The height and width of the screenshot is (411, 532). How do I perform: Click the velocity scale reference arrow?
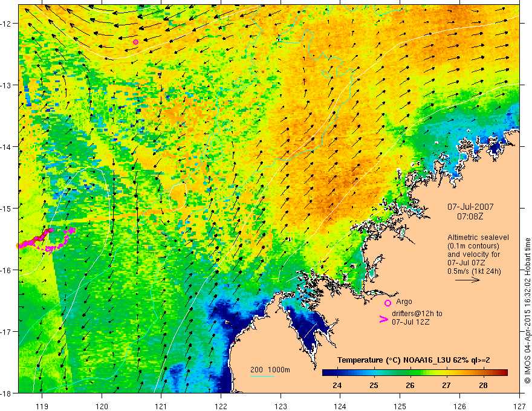click(x=467, y=280)
